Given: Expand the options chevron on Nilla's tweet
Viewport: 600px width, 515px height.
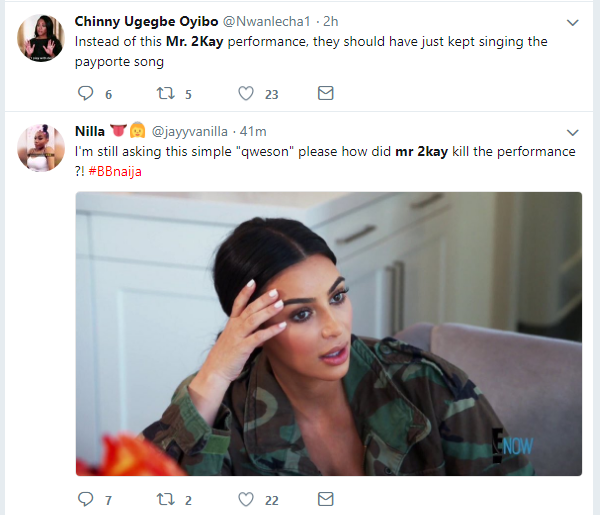Looking at the screenshot, I should click(x=573, y=132).
